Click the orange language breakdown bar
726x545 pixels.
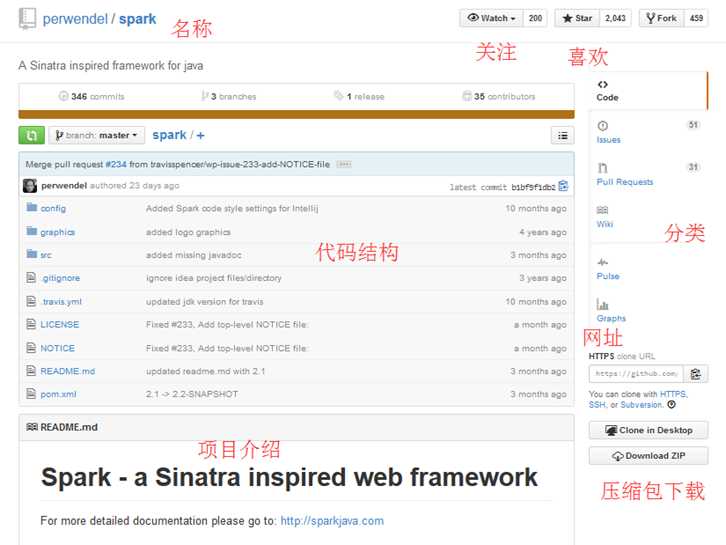296,114
